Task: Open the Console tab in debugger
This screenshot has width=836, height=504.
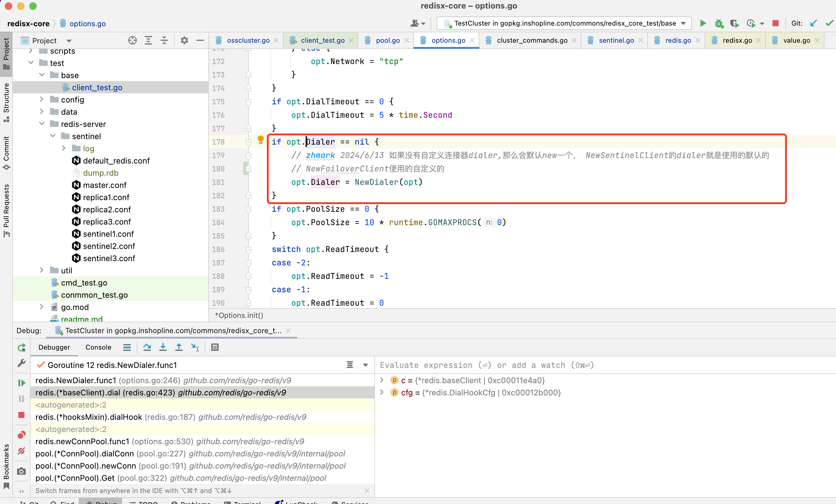Action: [x=98, y=347]
